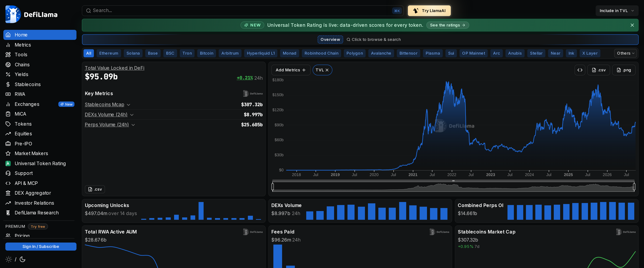644x268 pixels.
Task: Download Key Metrics .csv file
Action: tap(95, 189)
